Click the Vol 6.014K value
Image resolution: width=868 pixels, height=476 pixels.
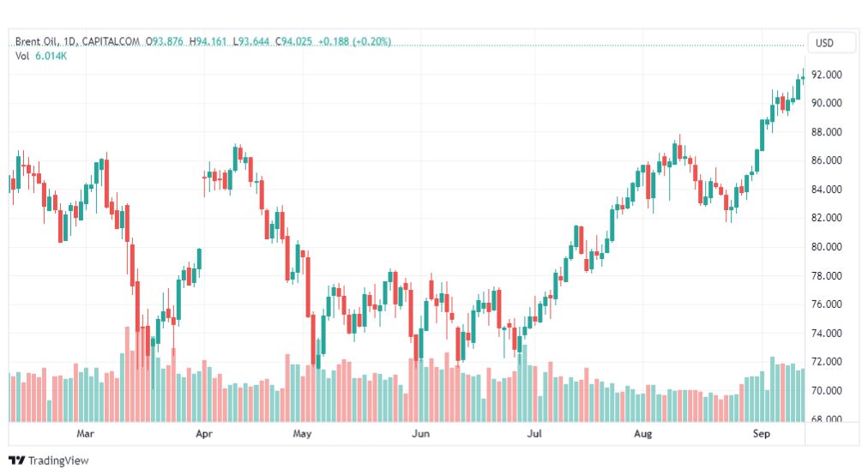(x=51, y=56)
